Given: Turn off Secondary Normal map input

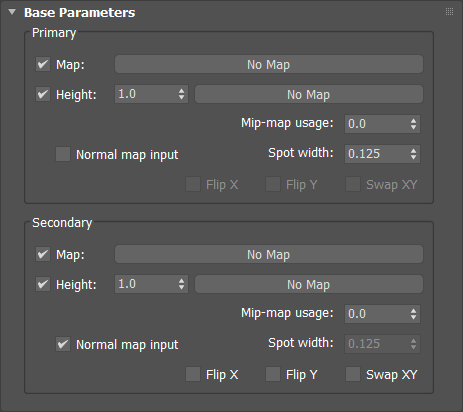Looking at the screenshot, I should tap(63, 344).
